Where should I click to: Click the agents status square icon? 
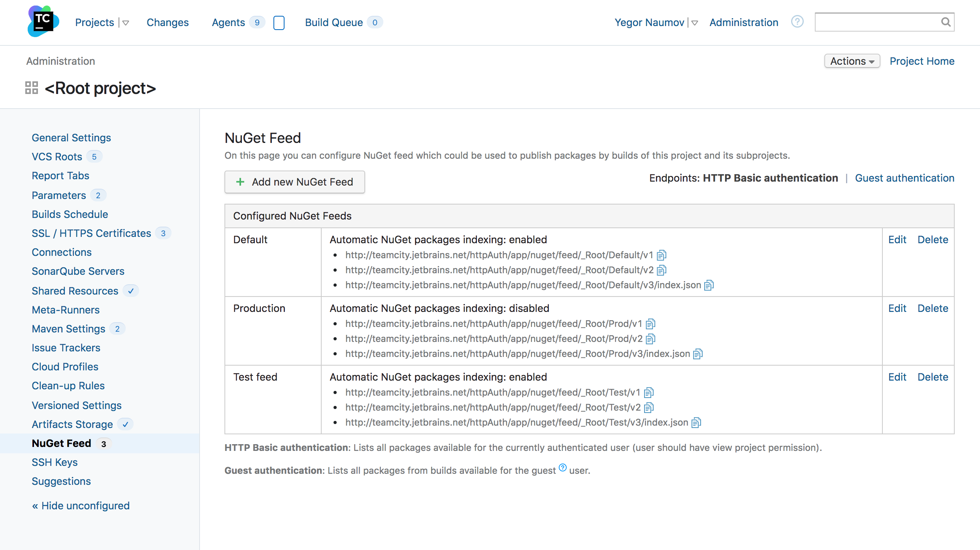pyautogui.click(x=279, y=23)
